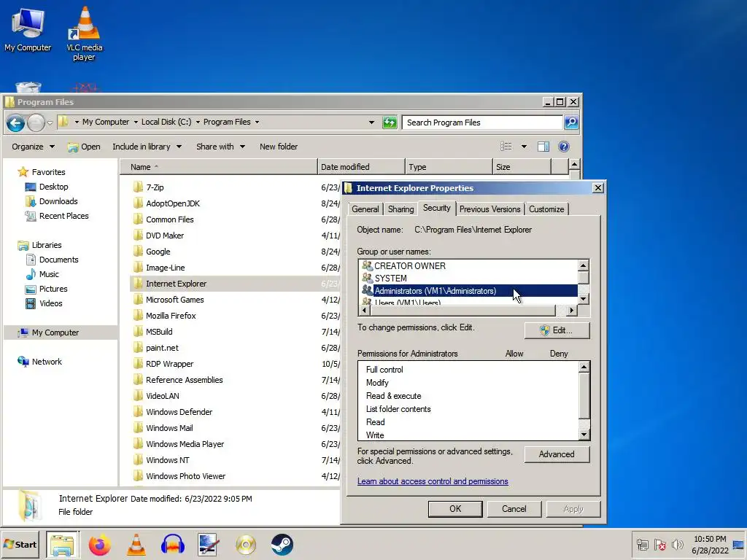Screen dimensions: 747x560
Task: Select the Google folder
Action: pyautogui.click(x=158, y=252)
